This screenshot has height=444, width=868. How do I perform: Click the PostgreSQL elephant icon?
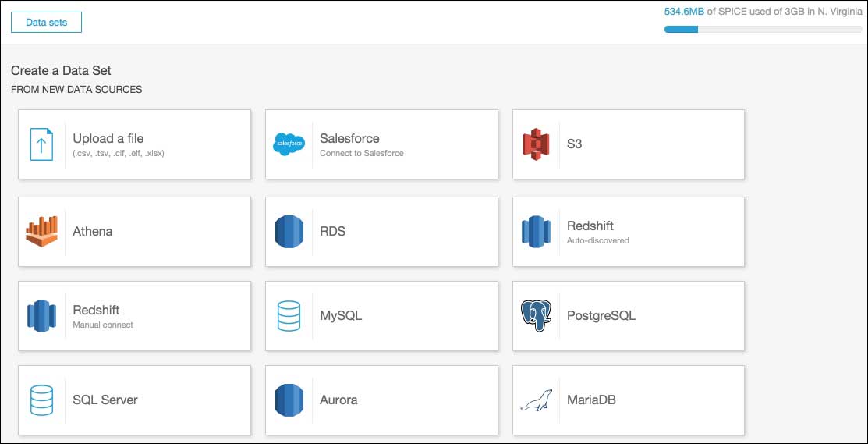tap(536, 315)
